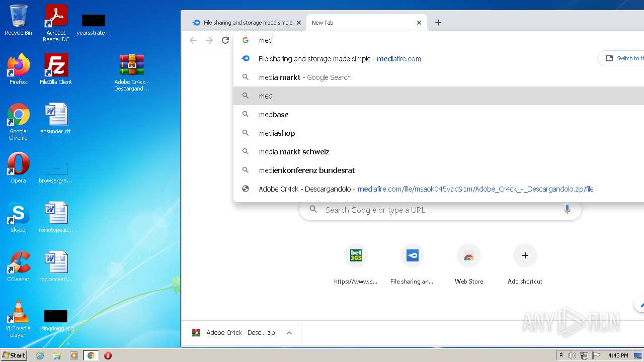Pick 'media markt schweiz' suggestion
644x362 pixels.
pyautogui.click(x=439, y=152)
